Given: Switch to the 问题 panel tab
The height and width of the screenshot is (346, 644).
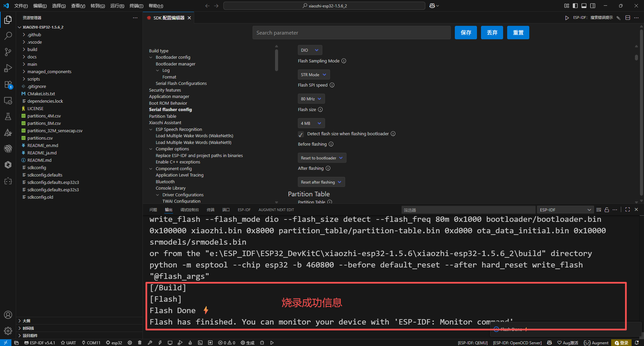Looking at the screenshot, I should coord(153,210).
